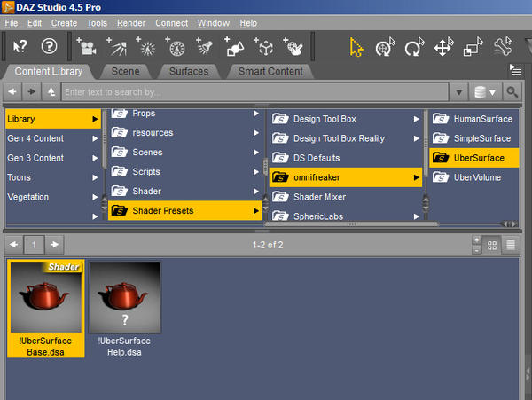Open the database options dropdown

[x=485, y=92]
